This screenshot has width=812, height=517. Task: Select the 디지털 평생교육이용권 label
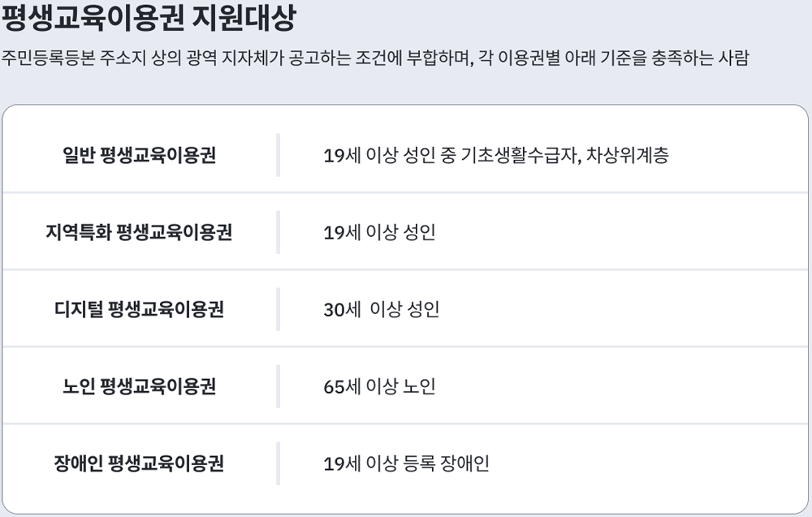point(139,309)
